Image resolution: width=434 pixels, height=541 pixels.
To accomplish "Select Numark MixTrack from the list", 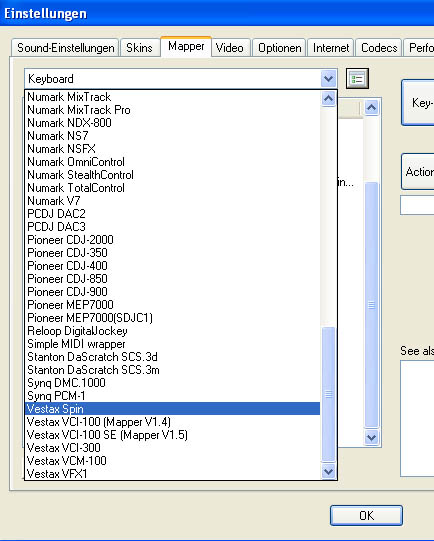I will coord(172,97).
